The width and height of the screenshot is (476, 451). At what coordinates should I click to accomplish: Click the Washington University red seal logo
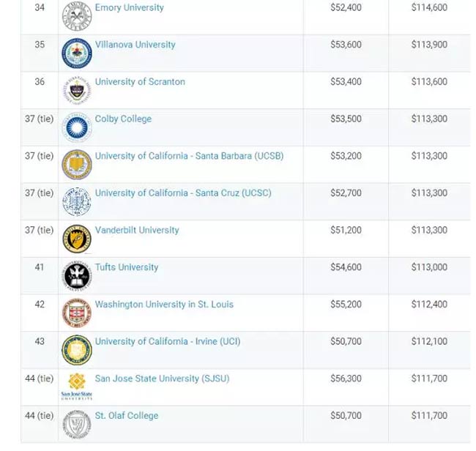click(77, 313)
